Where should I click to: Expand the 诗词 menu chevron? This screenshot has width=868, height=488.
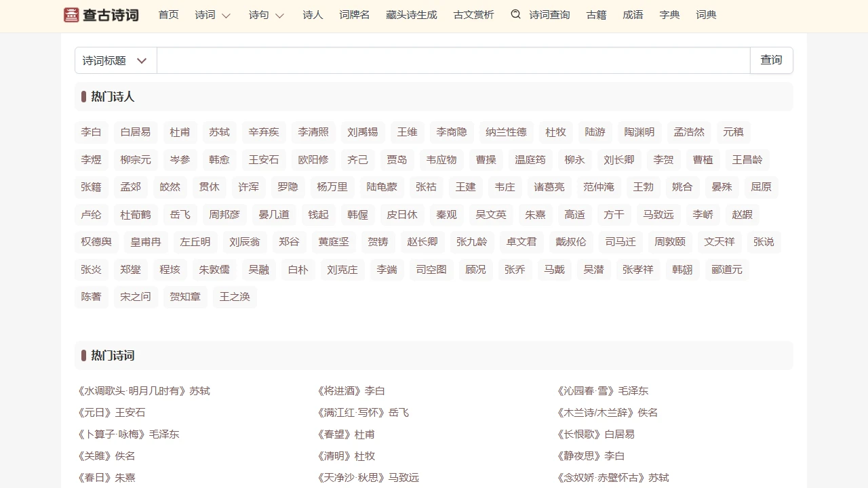[226, 16]
